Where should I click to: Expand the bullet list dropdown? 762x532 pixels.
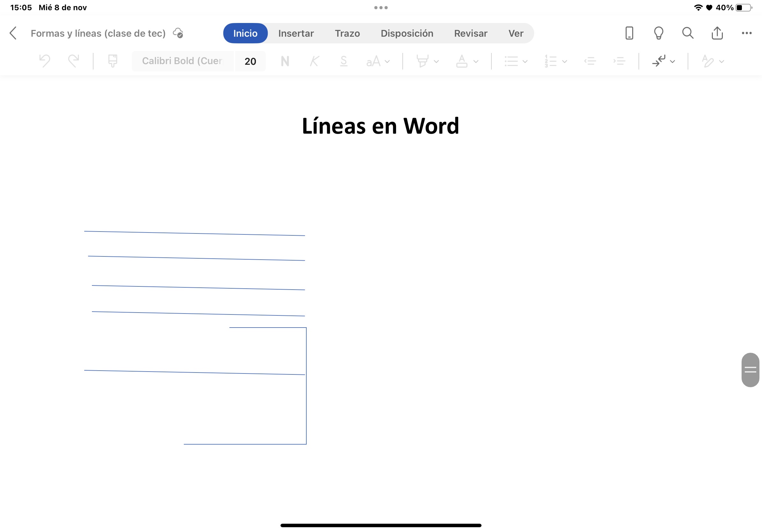(516, 61)
